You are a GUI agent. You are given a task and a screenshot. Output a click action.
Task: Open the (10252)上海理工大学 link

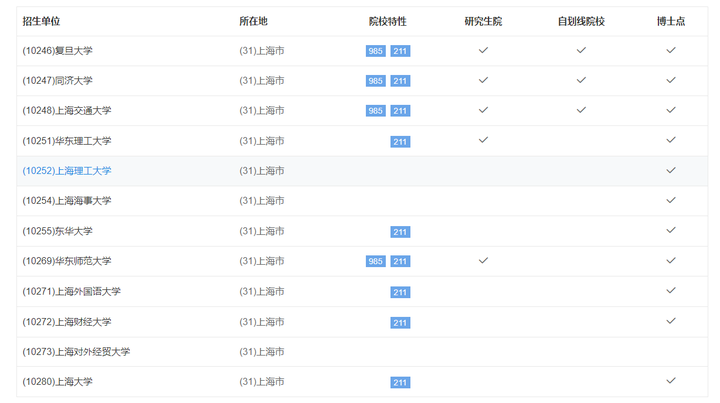pyautogui.click(x=67, y=171)
